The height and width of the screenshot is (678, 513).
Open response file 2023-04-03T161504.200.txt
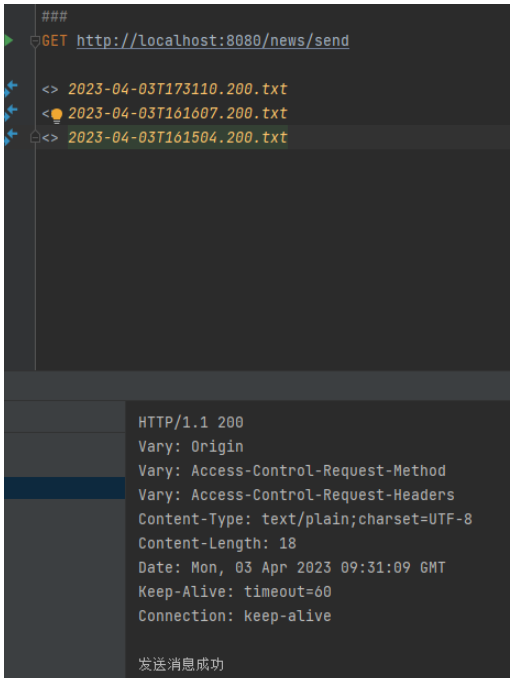click(178, 138)
